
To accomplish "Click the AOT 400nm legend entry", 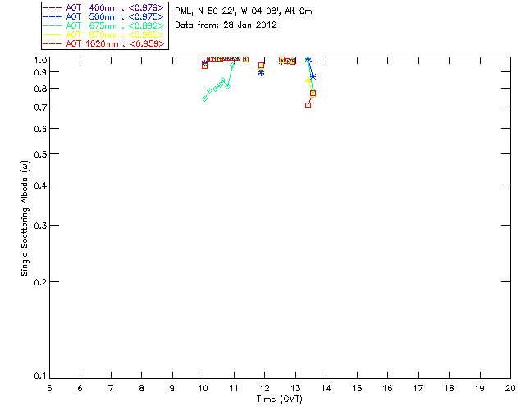I will coord(104,7).
